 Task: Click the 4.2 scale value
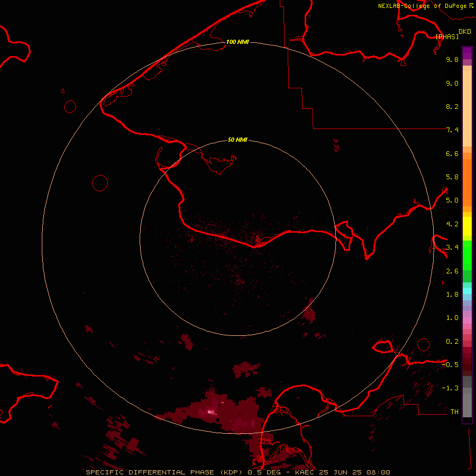click(x=452, y=224)
